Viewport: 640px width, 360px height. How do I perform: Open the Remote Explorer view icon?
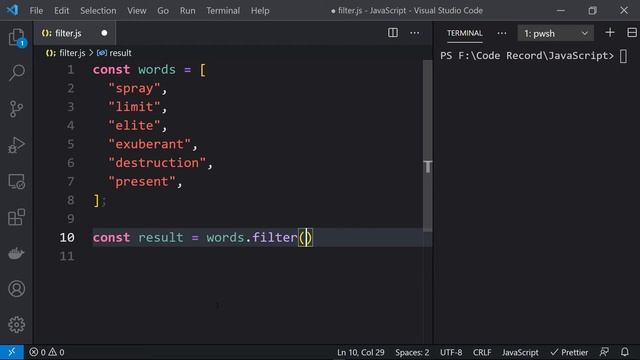click(16, 181)
